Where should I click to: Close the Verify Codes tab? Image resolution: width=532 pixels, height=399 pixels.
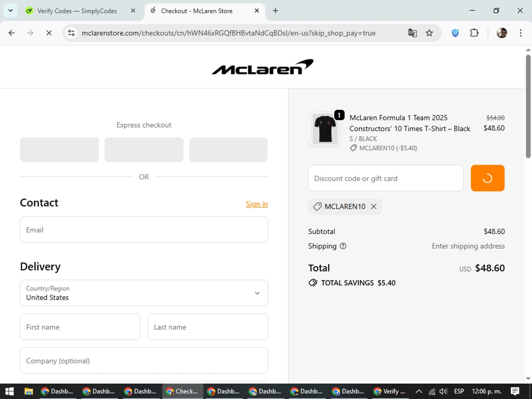(x=133, y=11)
